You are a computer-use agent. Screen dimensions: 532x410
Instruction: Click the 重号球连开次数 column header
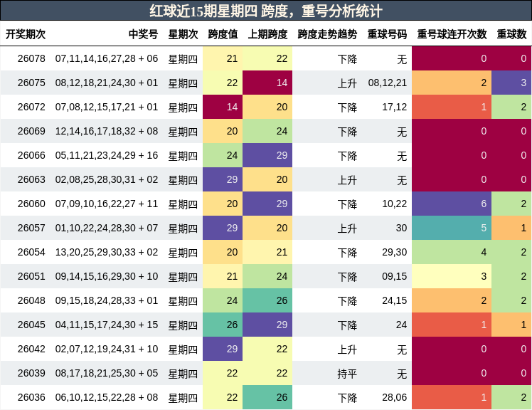coord(452,34)
